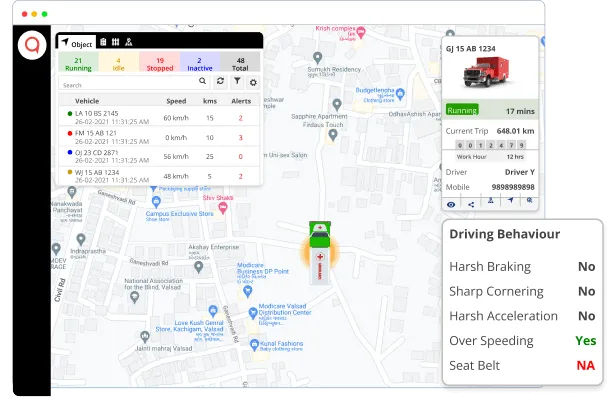Share the GJ 15 AB 1234 vehicle

[x=471, y=203]
